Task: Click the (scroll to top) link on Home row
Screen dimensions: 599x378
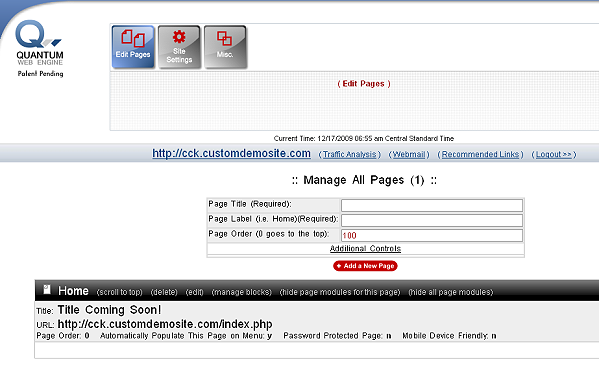Action: [120, 292]
